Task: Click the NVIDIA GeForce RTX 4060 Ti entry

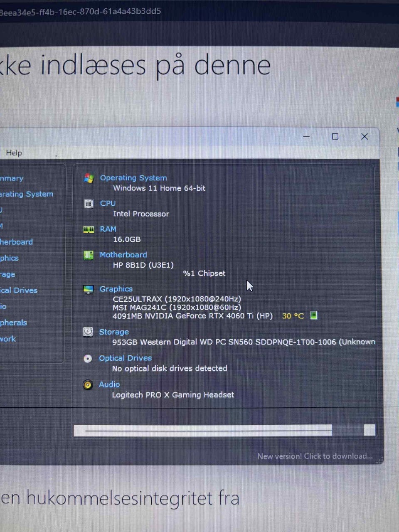Action: coord(192,316)
